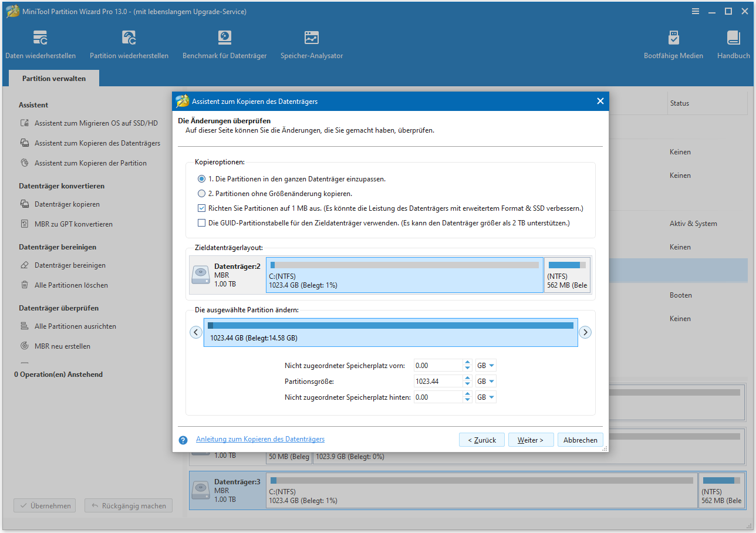Open Bootfähige Medien creator

click(673, 42)
